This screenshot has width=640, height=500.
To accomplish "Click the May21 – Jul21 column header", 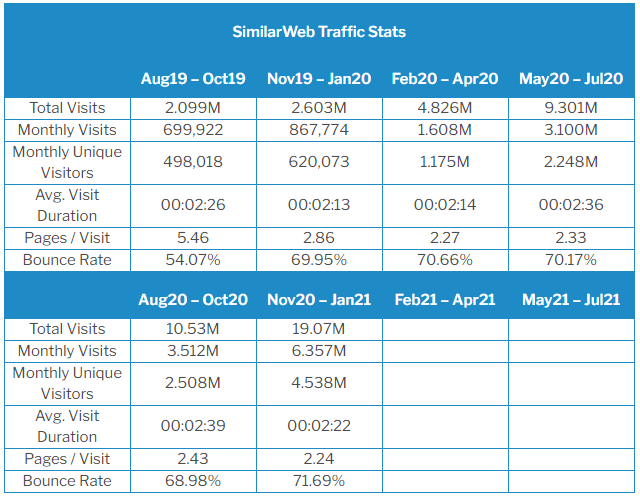I will 570,300.
